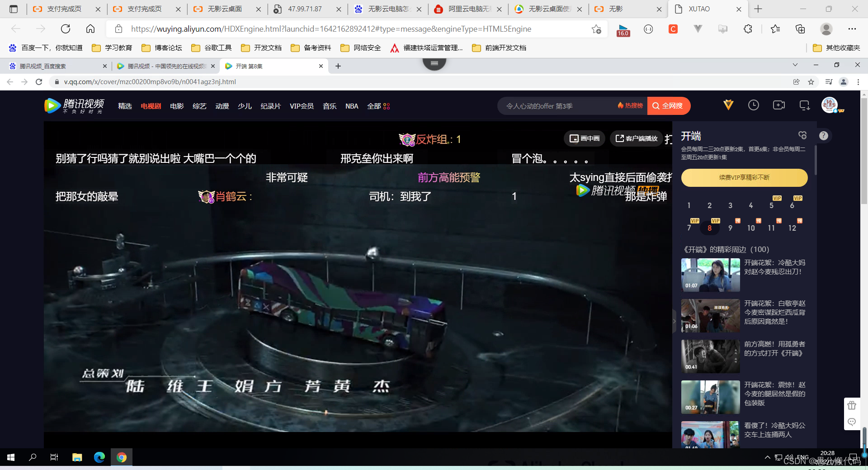Expand the episode panel with the left chevron
Image resolution: width=868 pixels, height=470 pixels.
point(674,321)
